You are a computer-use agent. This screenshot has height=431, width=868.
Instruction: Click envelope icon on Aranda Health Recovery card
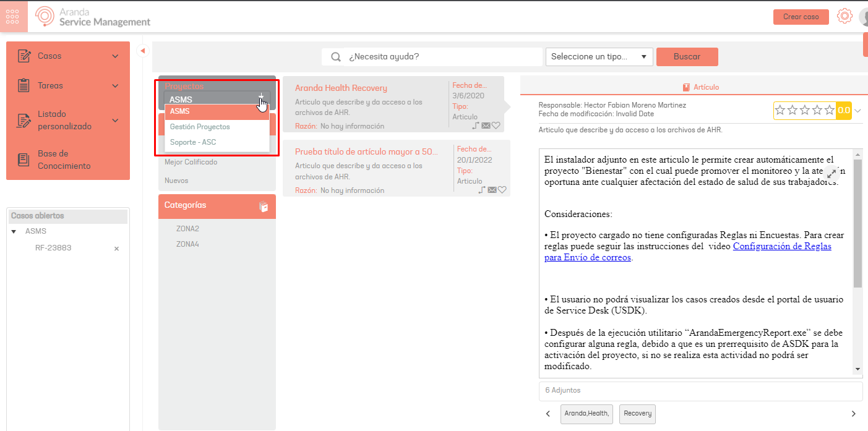pos(486,126)
